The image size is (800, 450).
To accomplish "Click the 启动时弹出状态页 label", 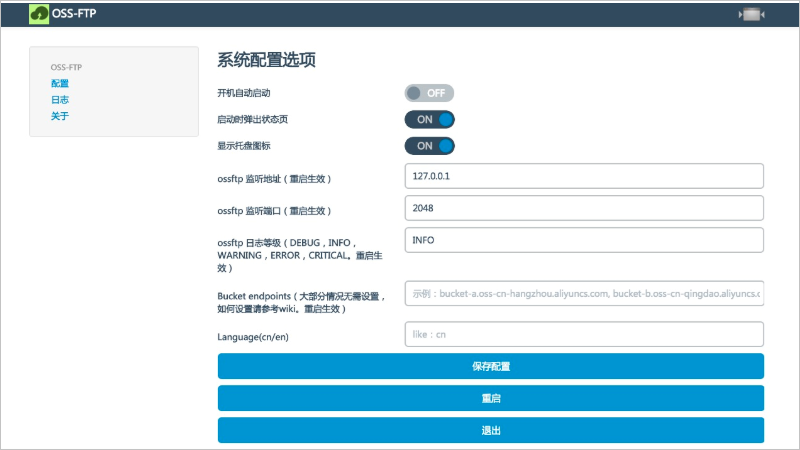I will 253,119.
